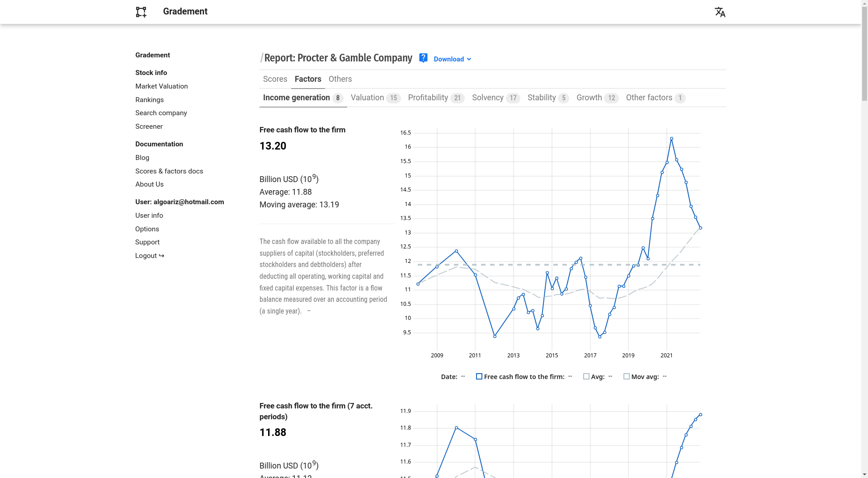Open the language translate icon
868x478 pixels.
tap(720, 12)
